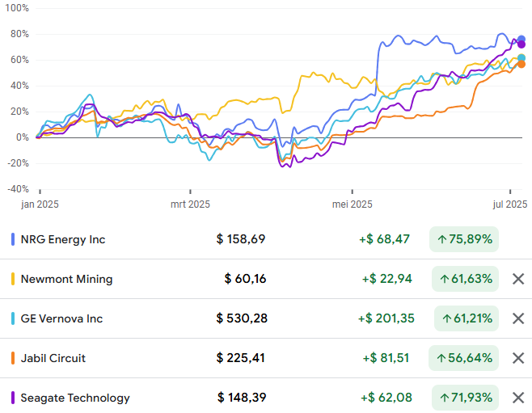Image resolution: width=532 pixels, height=413 pixels.
Task: Click the mei 2025 axis label
Action: click(353, 204)
